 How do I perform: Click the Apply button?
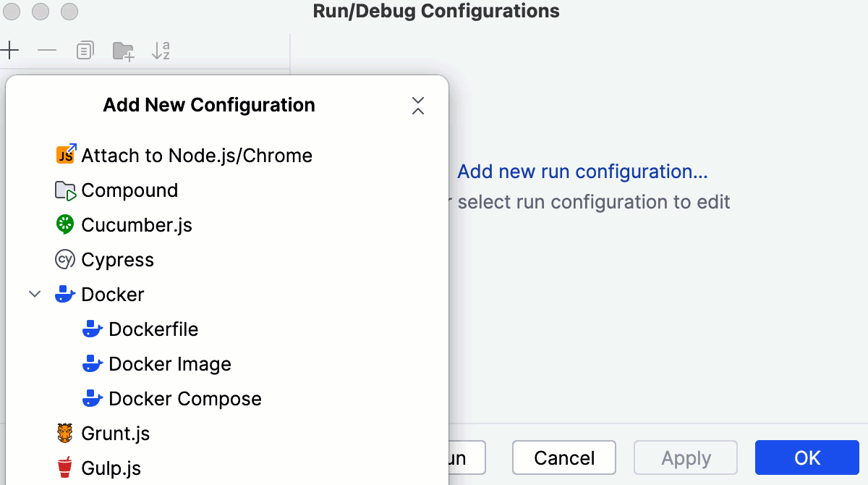(x=685, y=457)
